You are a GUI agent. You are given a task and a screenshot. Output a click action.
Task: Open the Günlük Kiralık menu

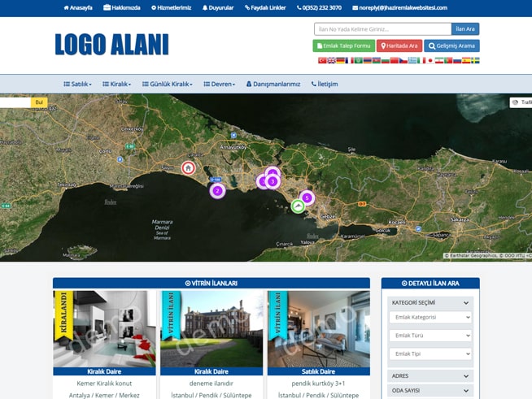coord(168,84)
